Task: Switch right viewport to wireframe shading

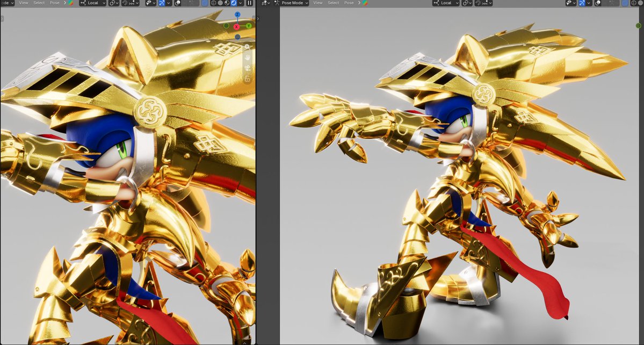Action: click(x=634, y=3)
